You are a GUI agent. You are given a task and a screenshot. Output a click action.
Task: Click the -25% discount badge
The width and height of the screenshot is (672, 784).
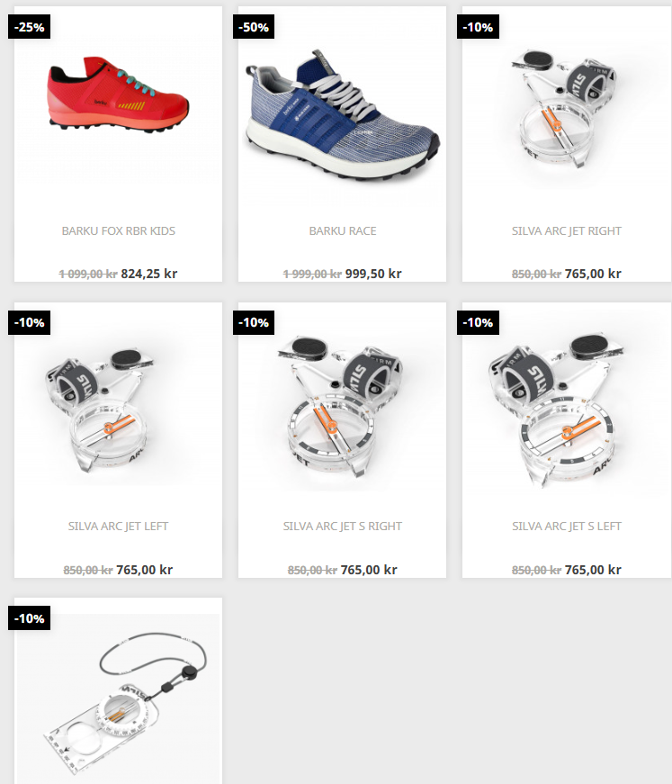coord(29,27)
